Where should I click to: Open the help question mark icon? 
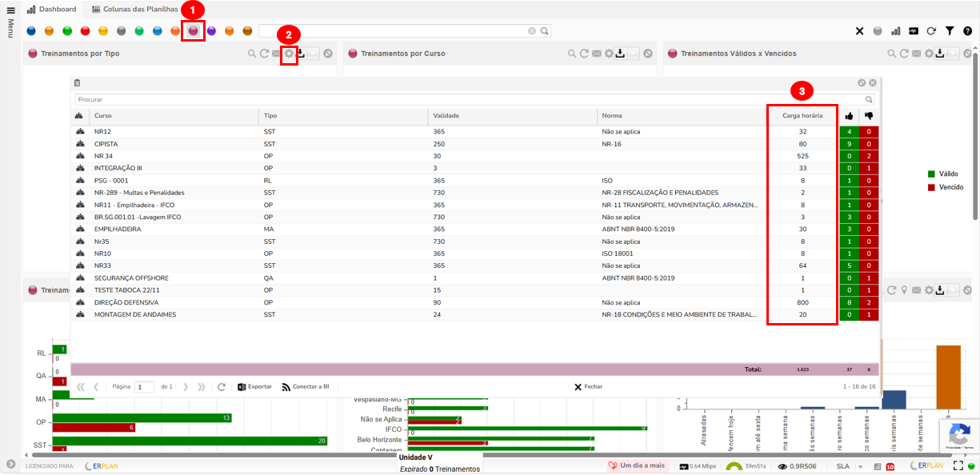[x=967, y=31]
